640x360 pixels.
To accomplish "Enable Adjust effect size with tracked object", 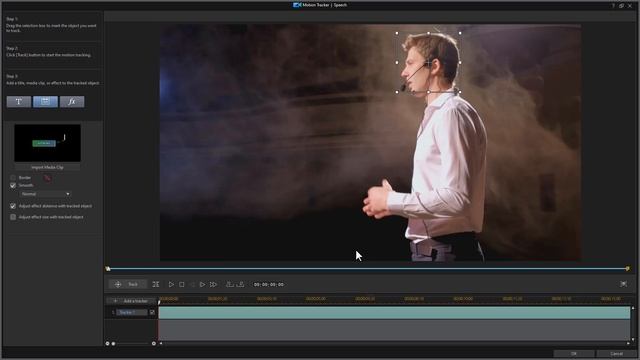I will point(13,217).
